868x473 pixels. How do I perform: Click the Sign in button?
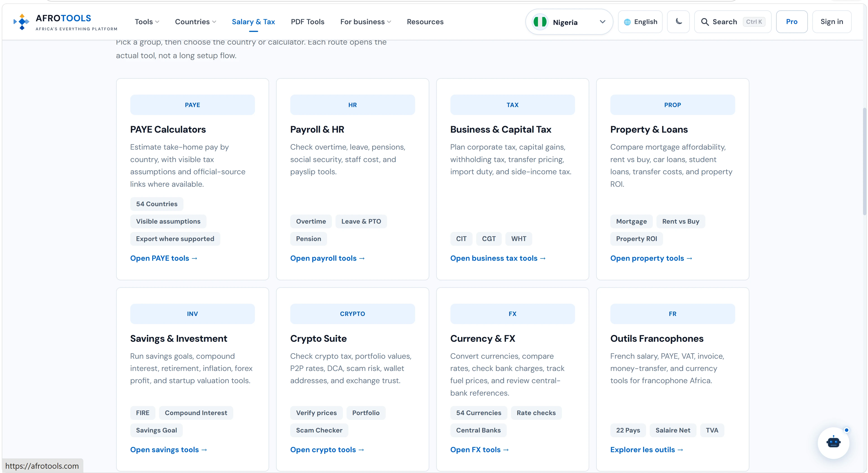832,21
